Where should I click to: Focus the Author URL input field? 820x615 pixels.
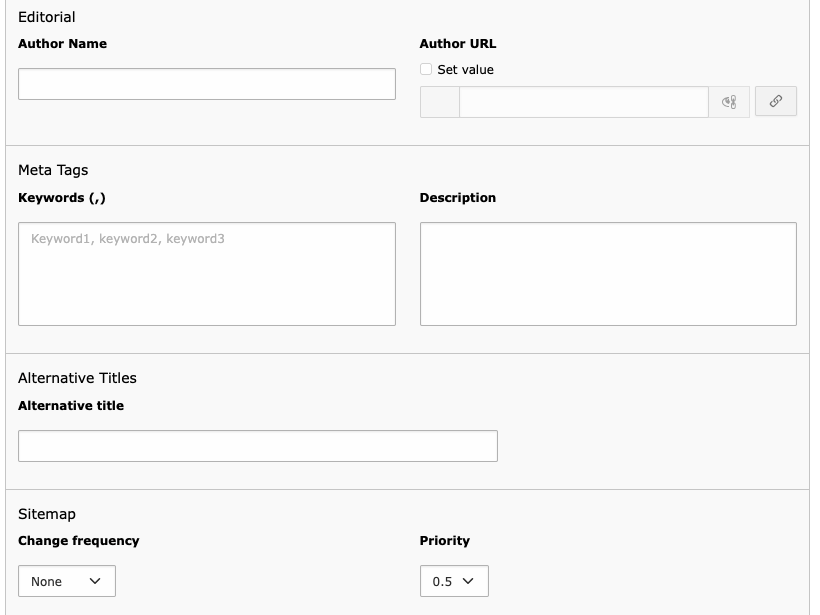click(x=583, y=102)
